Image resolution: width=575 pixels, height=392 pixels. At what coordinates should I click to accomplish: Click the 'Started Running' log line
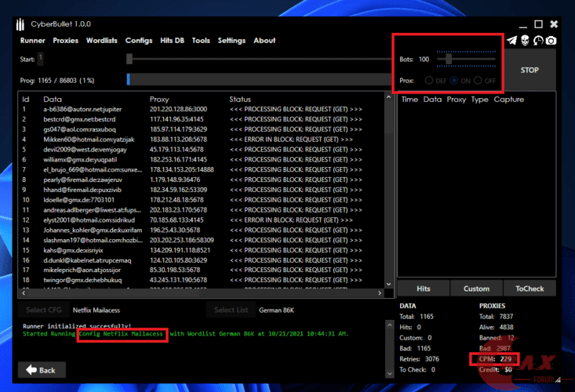(x=186, y=334)
